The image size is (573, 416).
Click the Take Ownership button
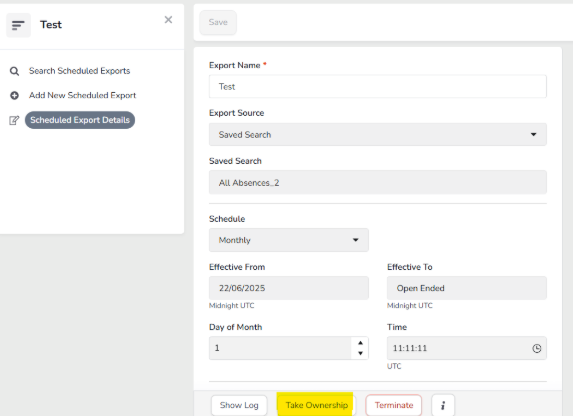tap(316, 405)
